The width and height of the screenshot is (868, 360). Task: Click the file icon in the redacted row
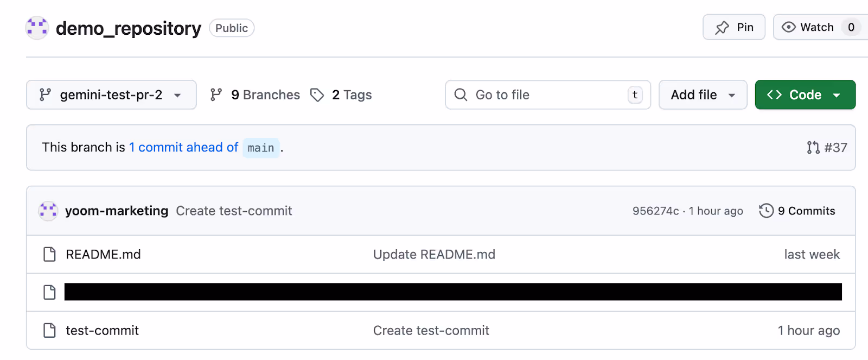coord(49,292)
